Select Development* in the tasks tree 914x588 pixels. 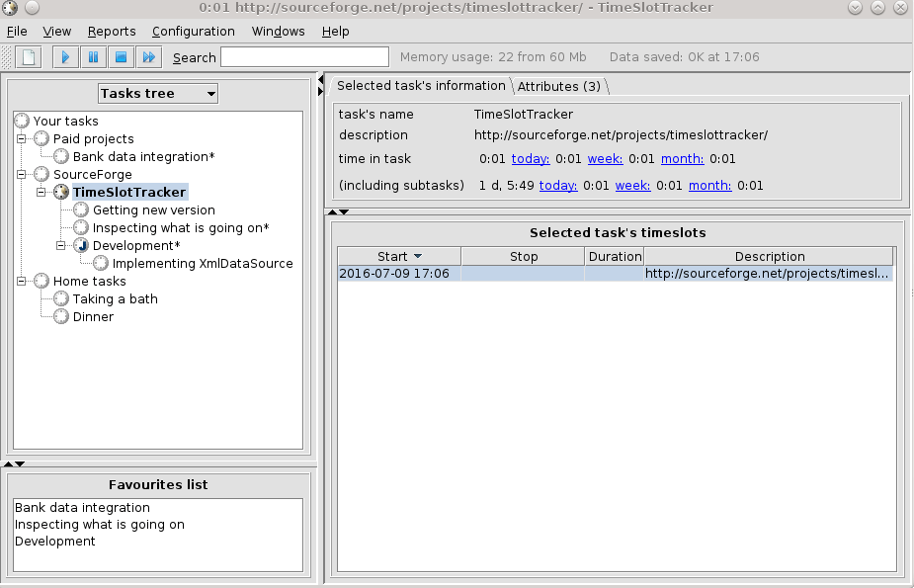pyautogui.click(x=136, y=245)
